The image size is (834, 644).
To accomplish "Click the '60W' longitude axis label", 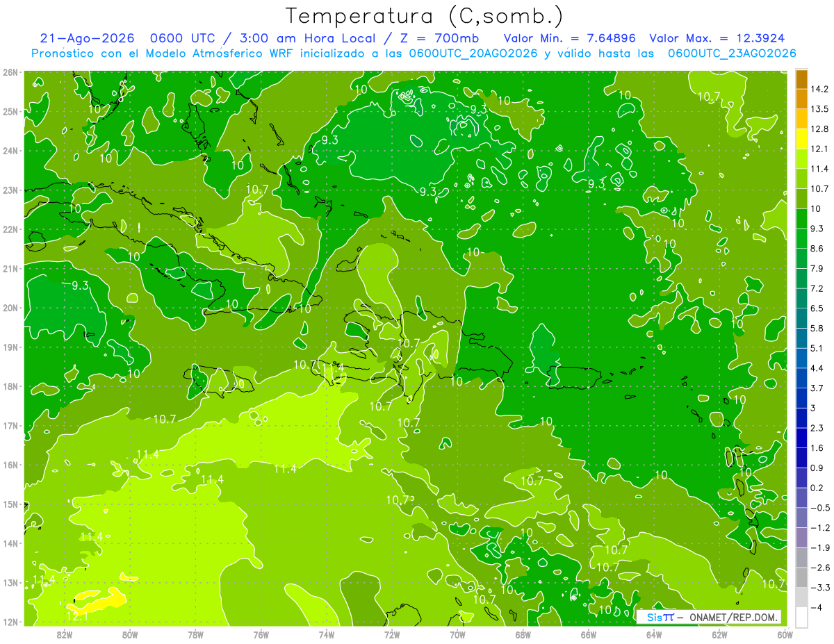I will pyautogui.click(x=785, y=634).
